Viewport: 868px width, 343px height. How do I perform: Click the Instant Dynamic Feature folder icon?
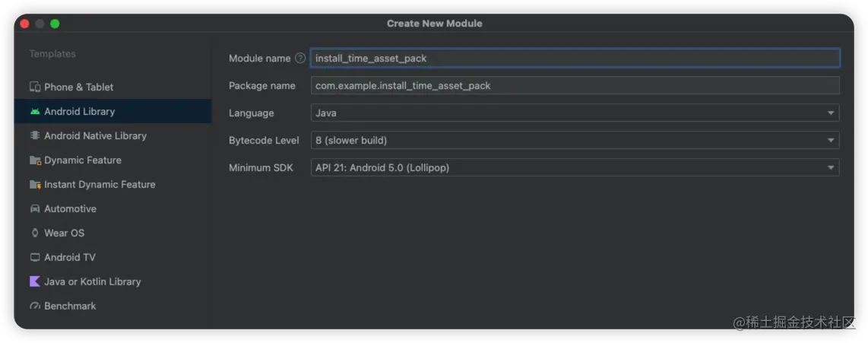pyautogui.click(x=35, y=185)
